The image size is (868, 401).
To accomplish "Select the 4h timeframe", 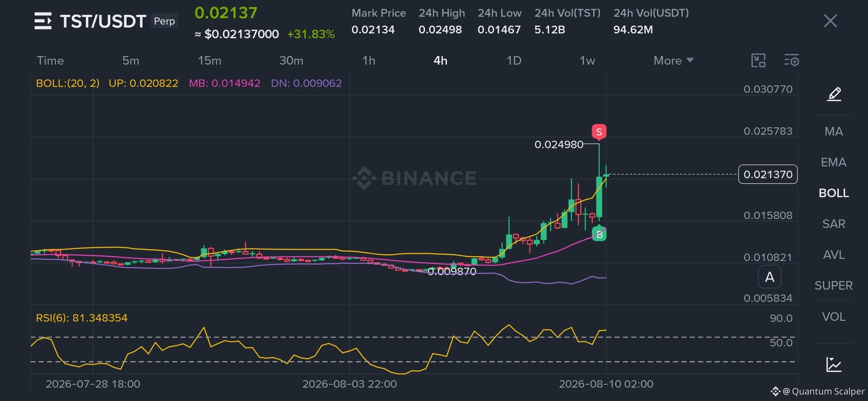I will tap(441, 61).
